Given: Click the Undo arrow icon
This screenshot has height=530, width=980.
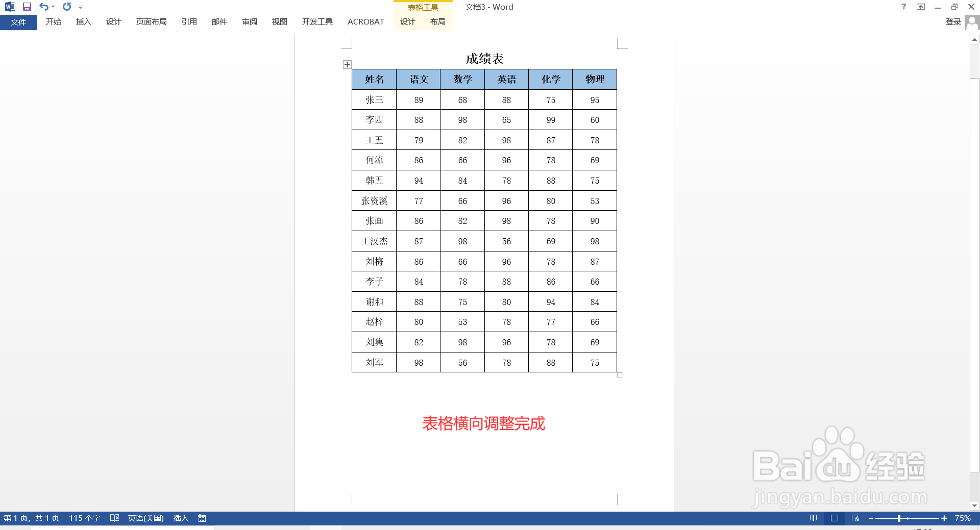Looking at the screenshot, I should pos(44,7).
